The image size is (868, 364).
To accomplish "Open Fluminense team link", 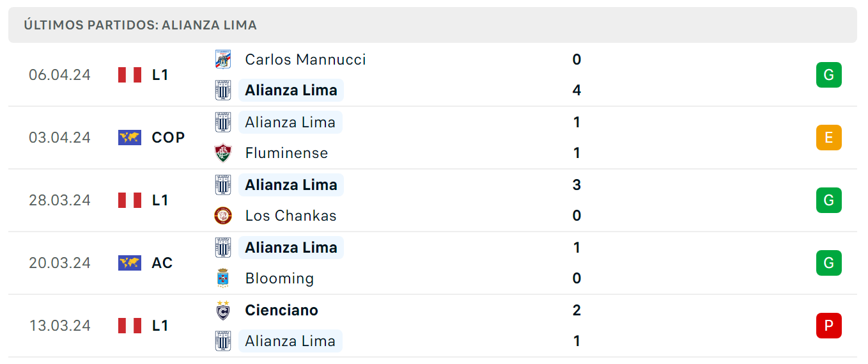I will pyautogui.click(x=286, y=153).
